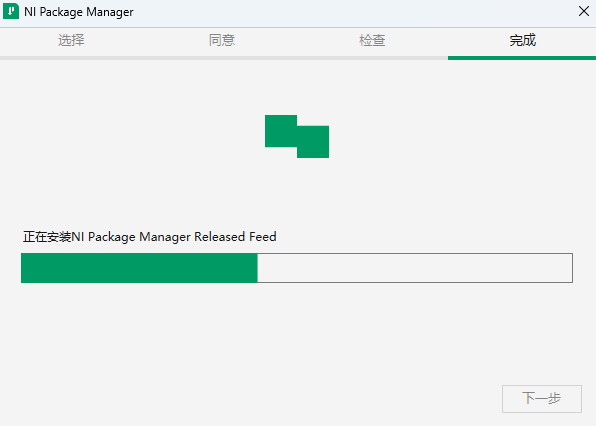Switch to the 同意 step tab

click(x=222, y=40)
